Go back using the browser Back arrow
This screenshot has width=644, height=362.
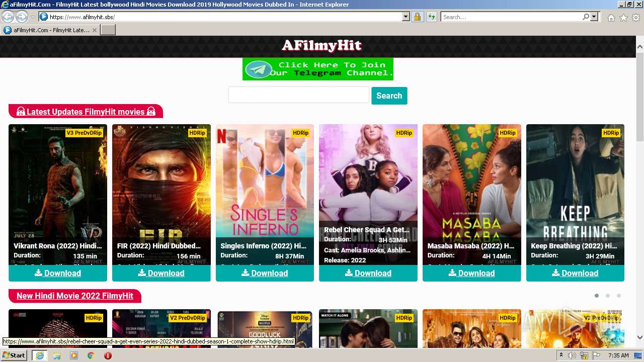[x=8, y=17]
